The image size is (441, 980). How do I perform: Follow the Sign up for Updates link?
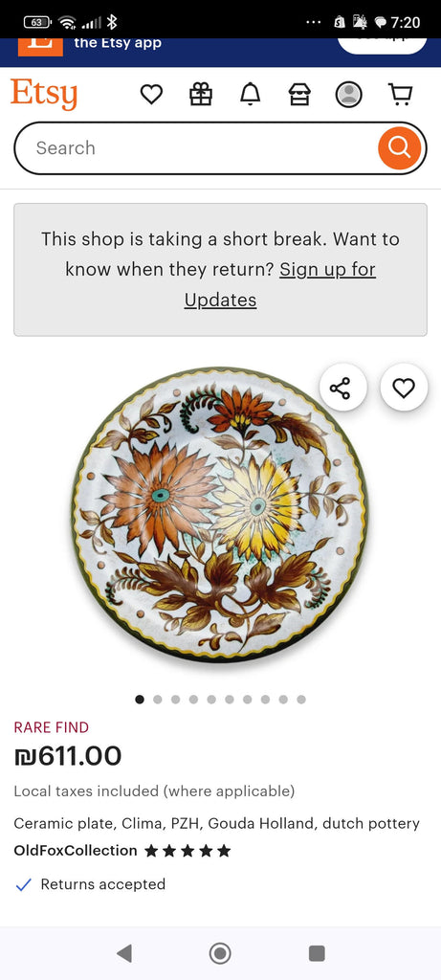[x=280, y=284]
